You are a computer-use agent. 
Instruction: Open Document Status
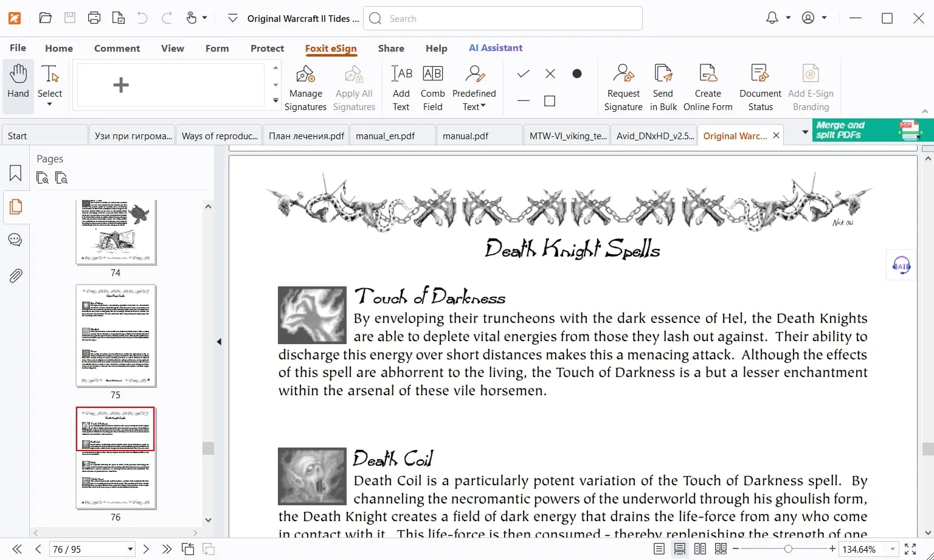(x=760, y=88)
